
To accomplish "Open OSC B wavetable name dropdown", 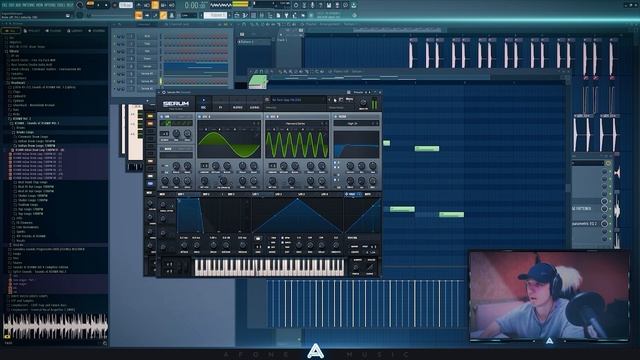I will coord(296,124).
